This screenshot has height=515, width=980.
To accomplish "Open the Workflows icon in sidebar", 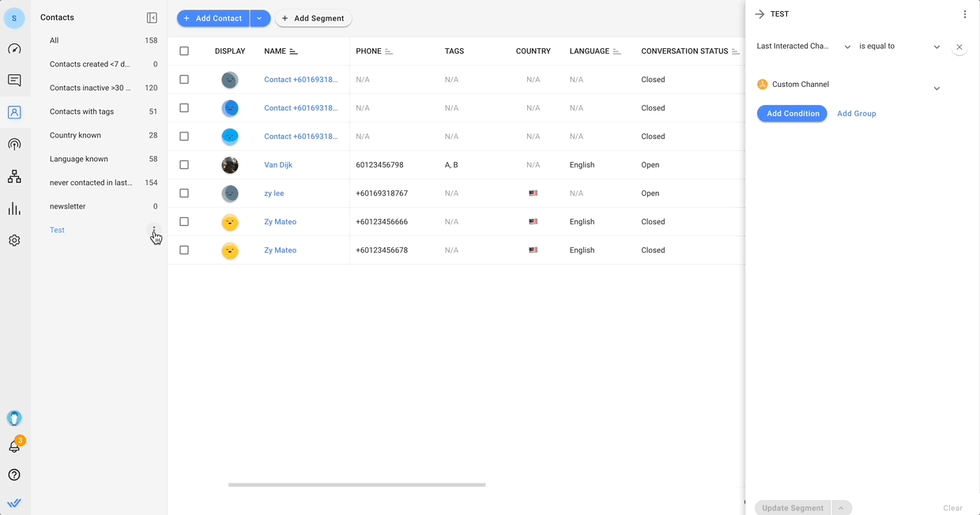I will (14, 177).
